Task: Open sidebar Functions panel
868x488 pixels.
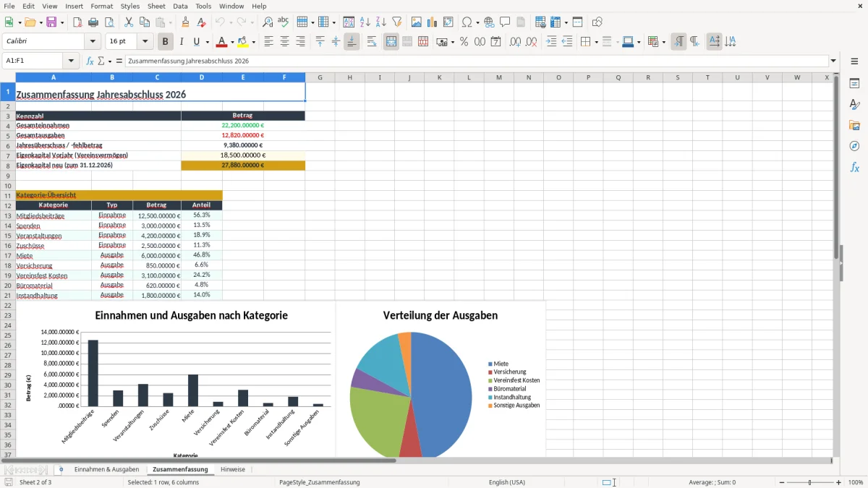Action: click(x=854, y=167)
